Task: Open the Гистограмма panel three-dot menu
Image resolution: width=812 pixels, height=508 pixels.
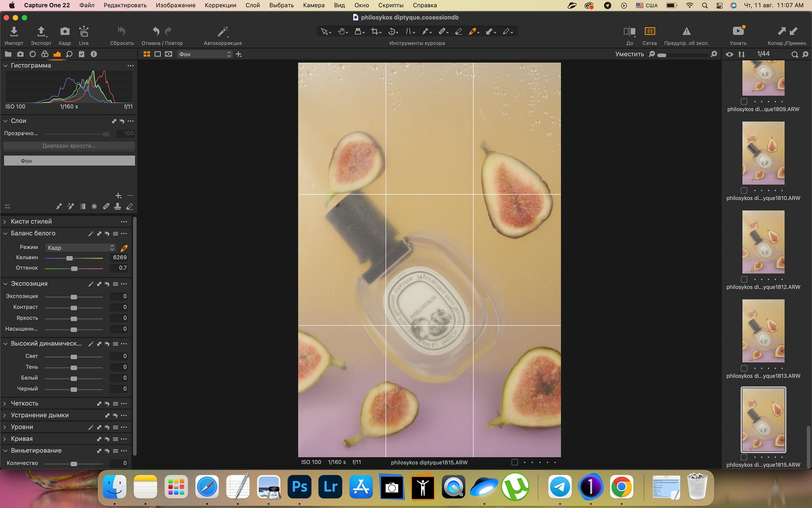Action: coord(131,66)
